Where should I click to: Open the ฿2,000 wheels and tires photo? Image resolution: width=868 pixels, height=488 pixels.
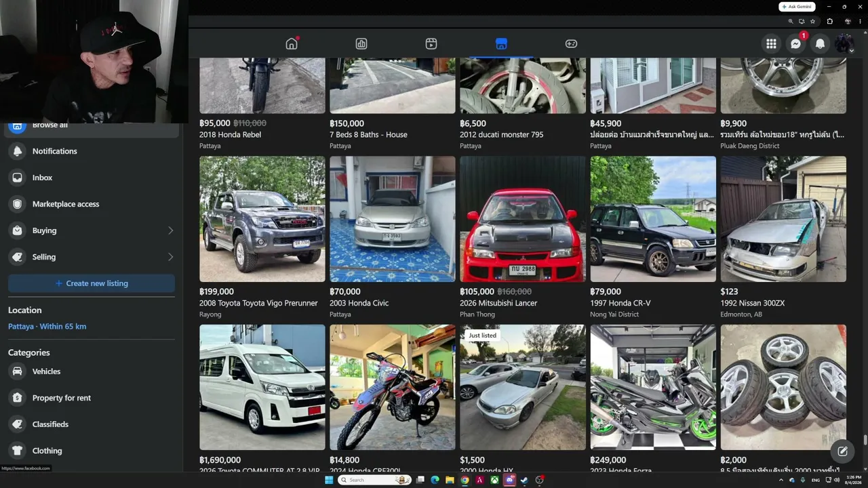(x=783, y=387)
